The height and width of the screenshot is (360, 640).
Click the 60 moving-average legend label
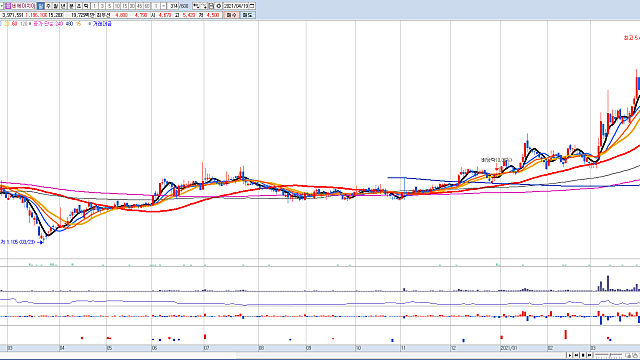(x=14, y=24)
